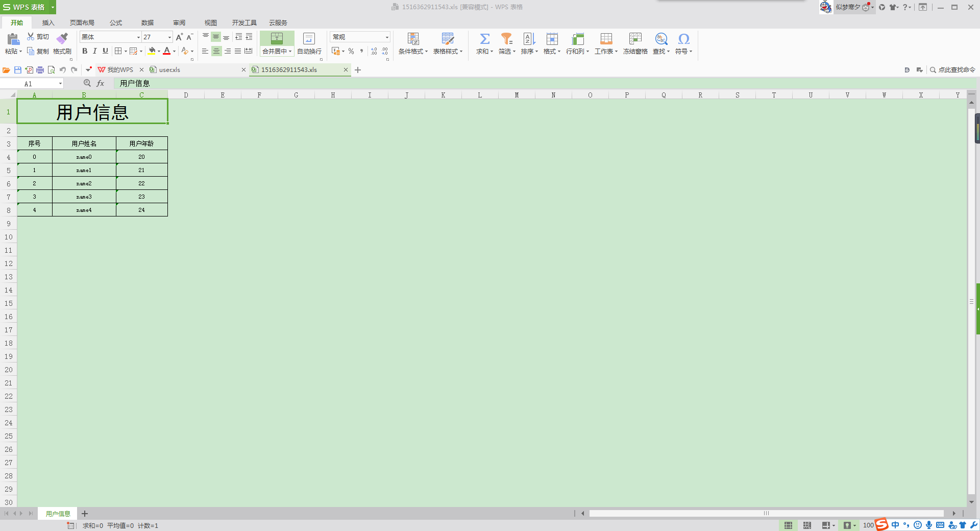Apply red font color A
Screen dimensions: 980x531
[x=166, y=51]
